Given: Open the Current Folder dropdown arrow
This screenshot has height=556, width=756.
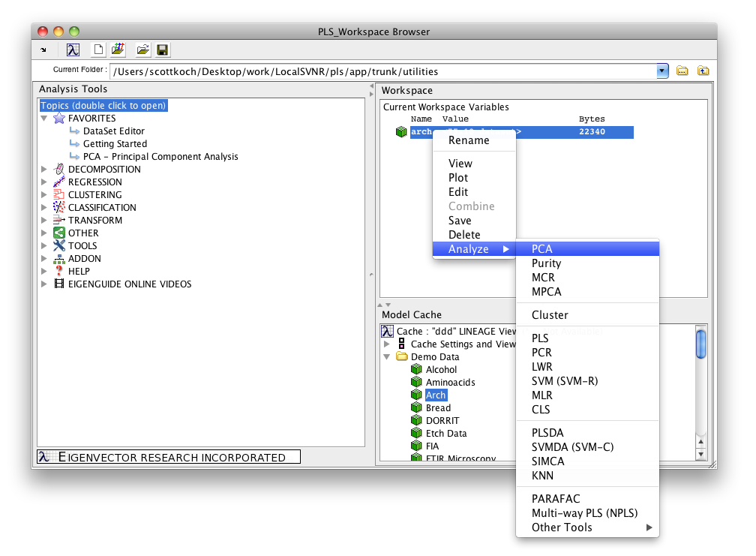Looking at the screenshot, I should click(x=662, y=71).
